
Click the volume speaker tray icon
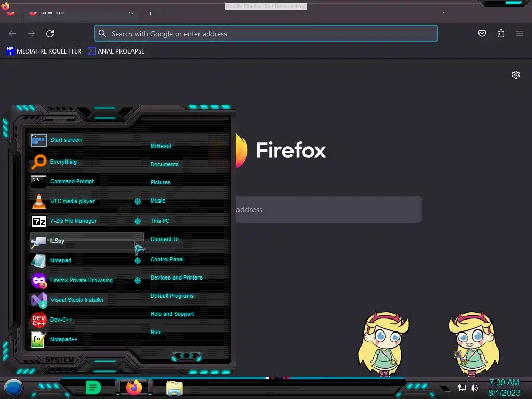(474, 388)
